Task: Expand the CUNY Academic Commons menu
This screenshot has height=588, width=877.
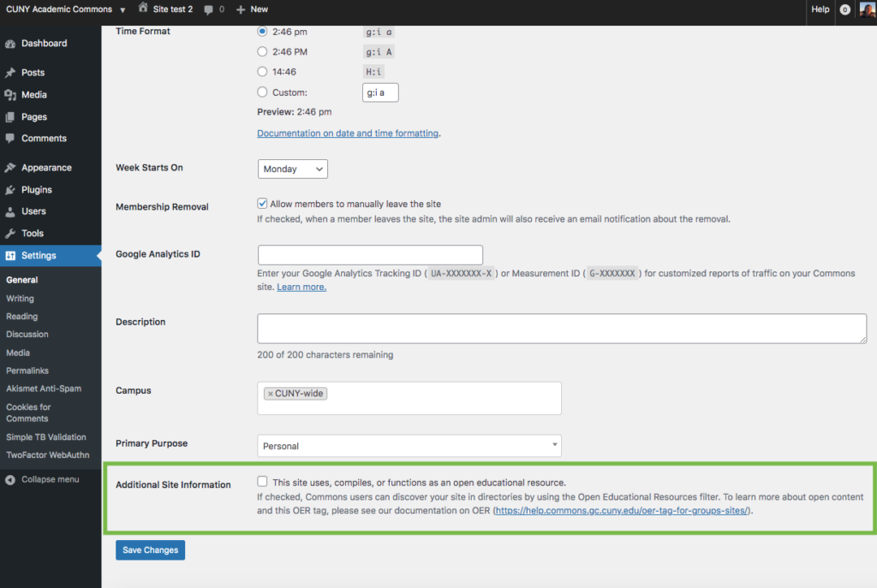Action: [65, 9]
